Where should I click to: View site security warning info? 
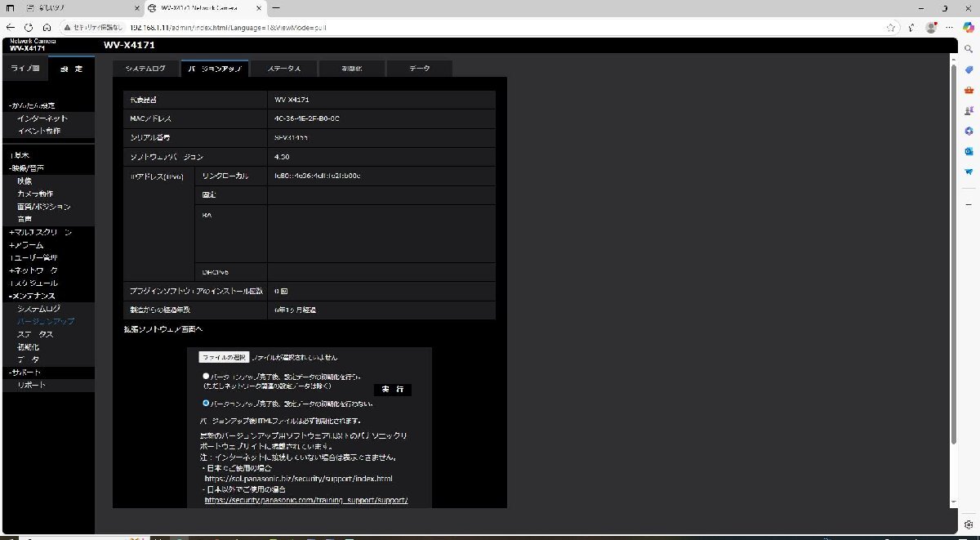coord(93,26)
